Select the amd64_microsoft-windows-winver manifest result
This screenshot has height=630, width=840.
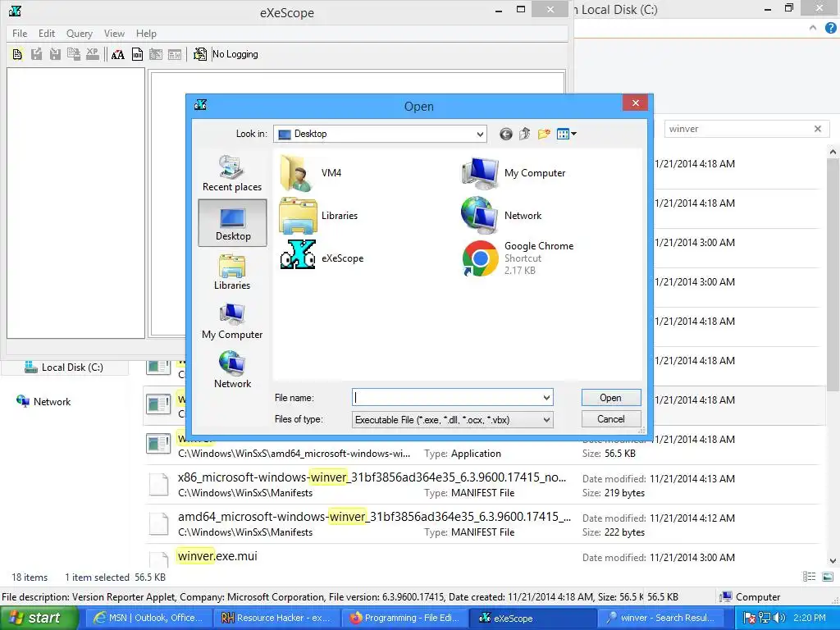tap(482, 524)
